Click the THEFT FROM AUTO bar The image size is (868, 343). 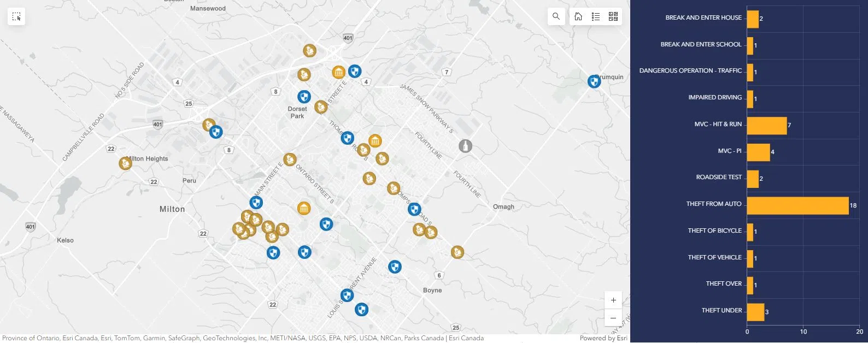pyautogui.click(x=797, y=205)
